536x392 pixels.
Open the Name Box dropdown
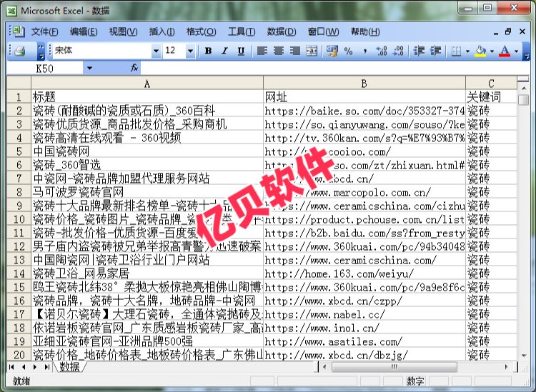89,68
